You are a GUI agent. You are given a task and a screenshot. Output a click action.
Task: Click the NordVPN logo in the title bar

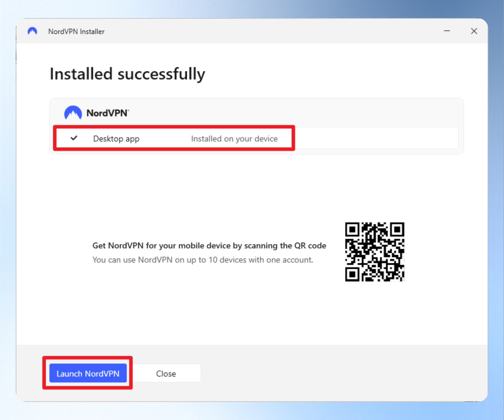click(32, 31)
